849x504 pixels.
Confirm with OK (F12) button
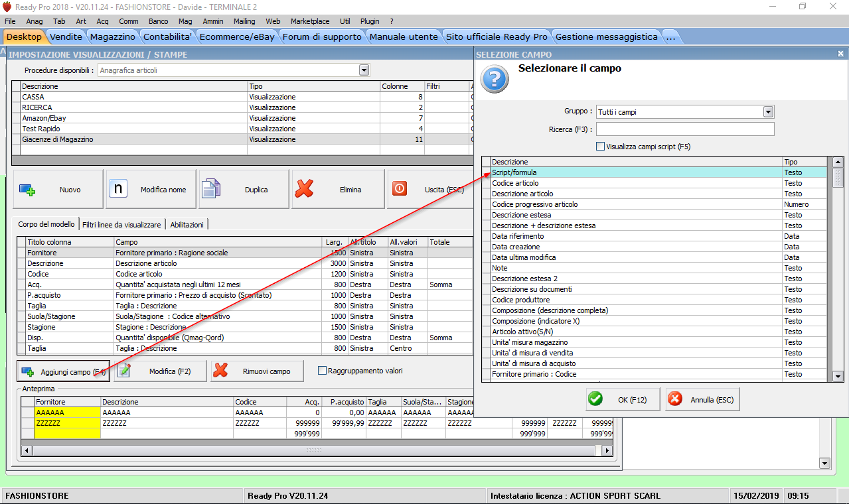click(x=622, y=399)
